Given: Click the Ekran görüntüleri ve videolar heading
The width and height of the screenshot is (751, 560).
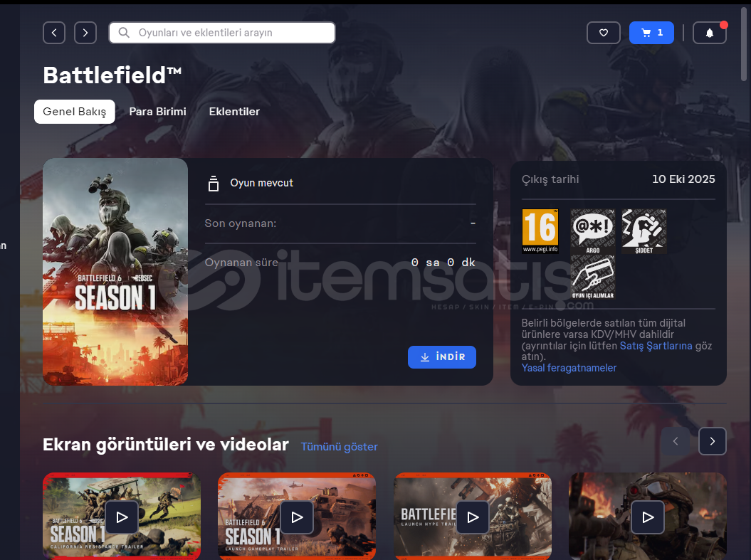Looking at the screenshot, I should coord(166,445).
